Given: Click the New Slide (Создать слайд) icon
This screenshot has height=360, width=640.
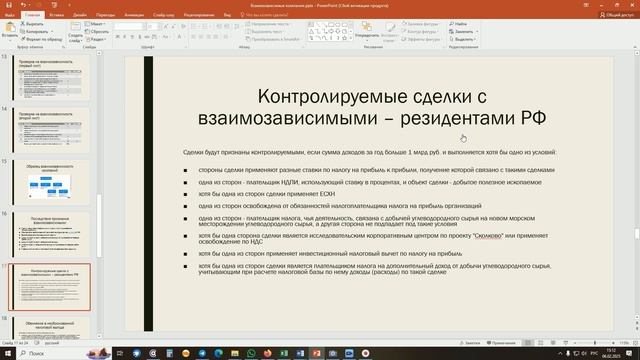Looking at the screenshot, I should (75, 27).
